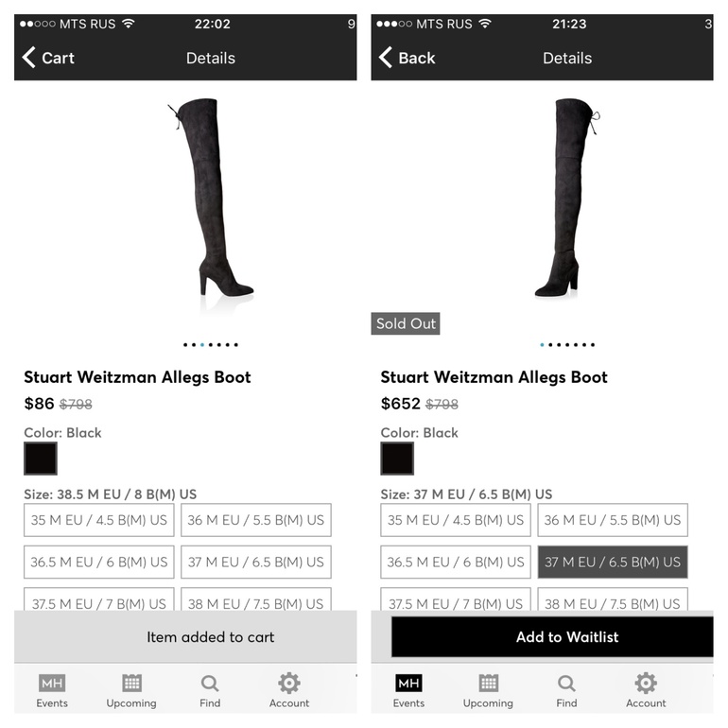Select size 38 M EU / 7.5 on left screen
The width and height of the screenshot is (728, 728).
pyautogui.click(x=256, y=599)
